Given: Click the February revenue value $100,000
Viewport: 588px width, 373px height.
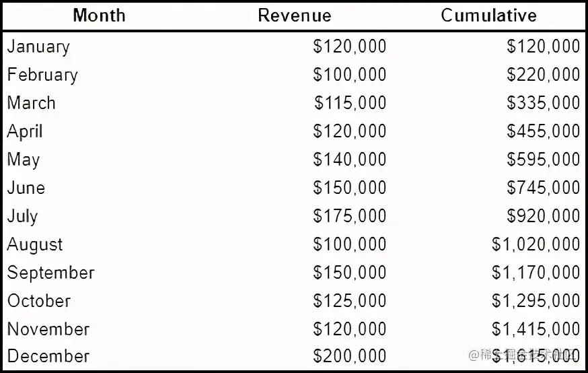Looking at the screenshot, I should click(x=349, y=74).
